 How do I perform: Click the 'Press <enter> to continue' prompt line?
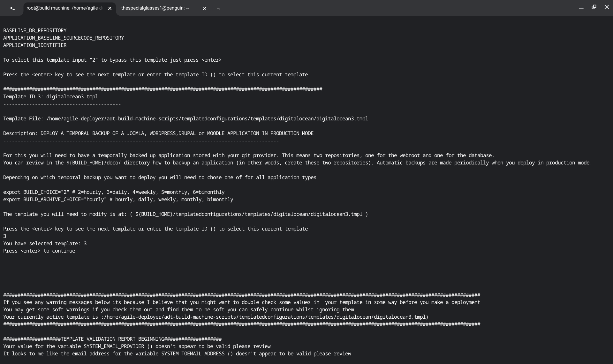pos(39,251)
